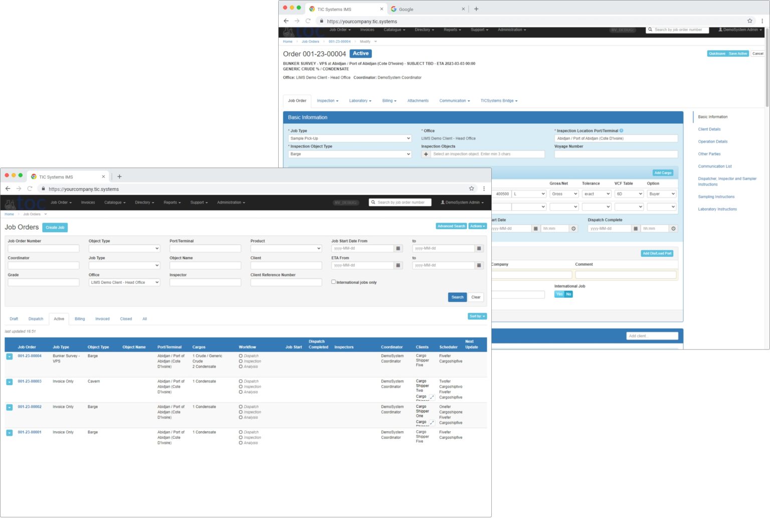Bookmark the Job Orders page with star icon
The image size is (770, 532).
pyautogui.click(x=471, y=189)
